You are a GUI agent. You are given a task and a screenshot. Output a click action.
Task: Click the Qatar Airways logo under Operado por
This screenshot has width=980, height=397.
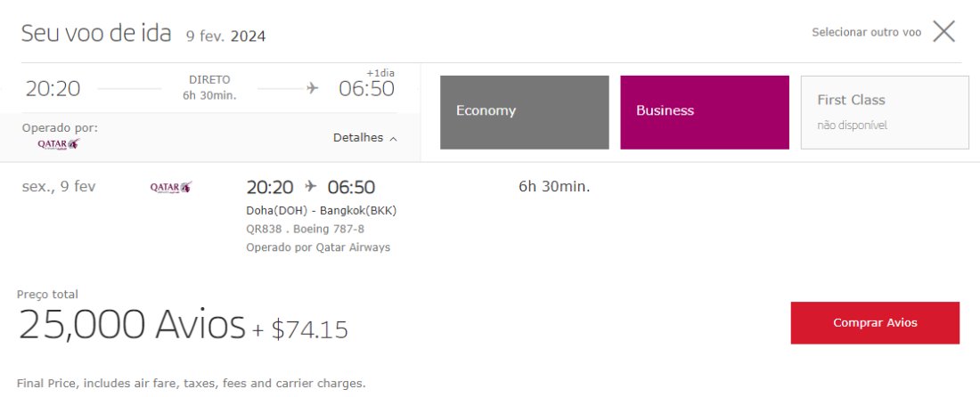tap(59, 144)
